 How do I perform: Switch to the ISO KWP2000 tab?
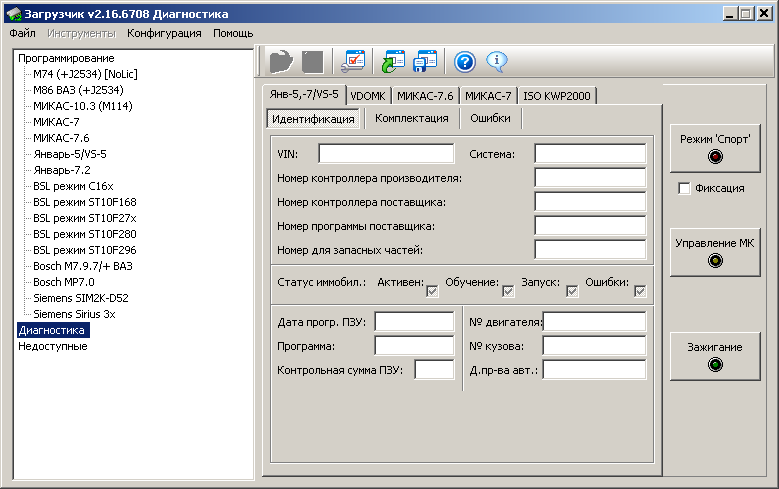(556, 96)
